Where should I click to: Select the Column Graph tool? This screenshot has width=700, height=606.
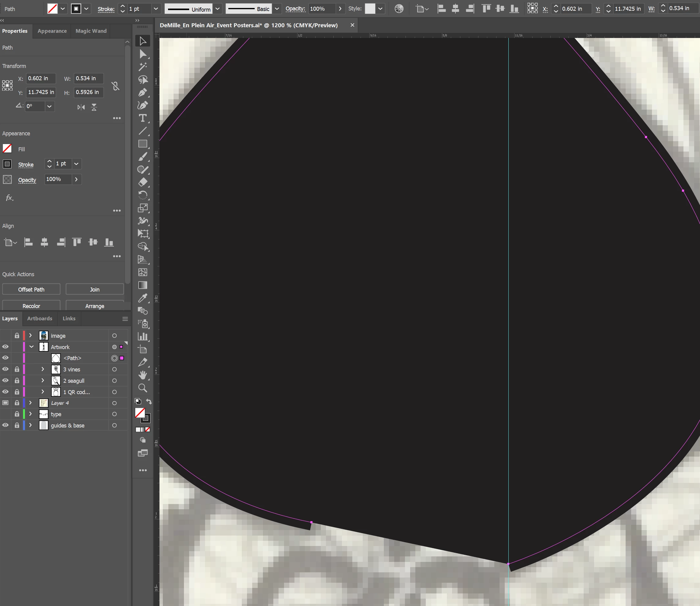143,337
